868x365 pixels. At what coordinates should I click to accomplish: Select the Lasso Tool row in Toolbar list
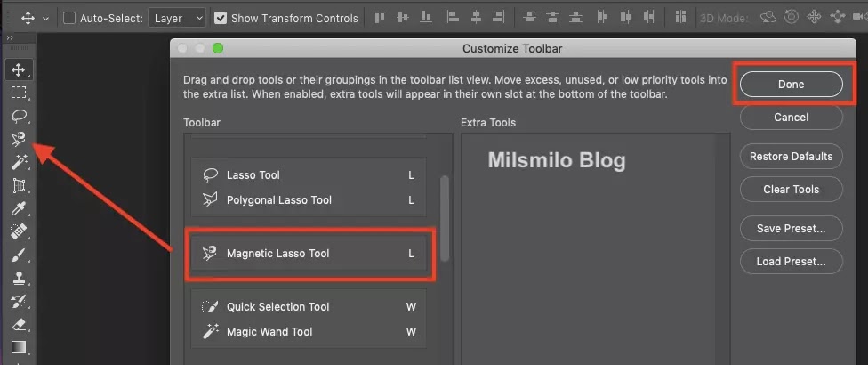(309, 175)
